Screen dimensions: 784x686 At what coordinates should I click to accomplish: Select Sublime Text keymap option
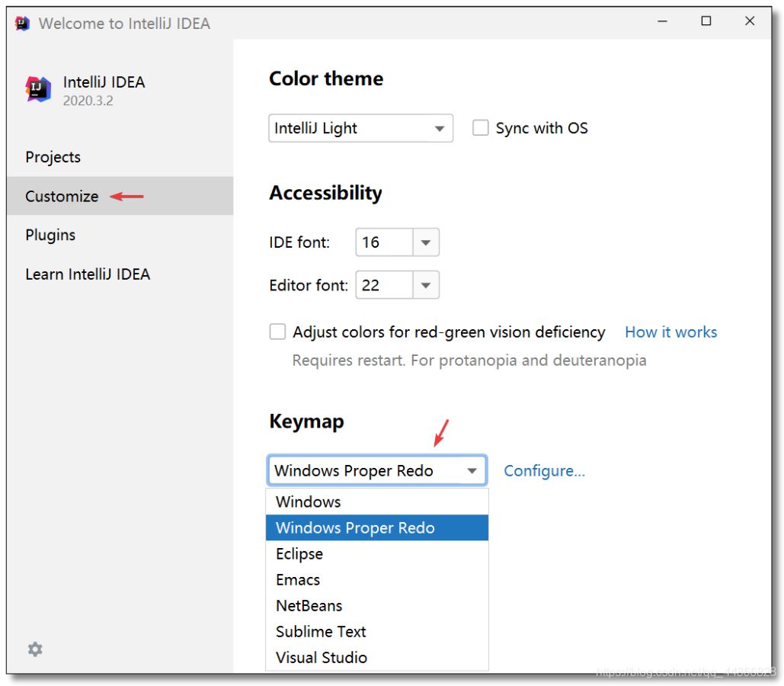click(321, 631)
